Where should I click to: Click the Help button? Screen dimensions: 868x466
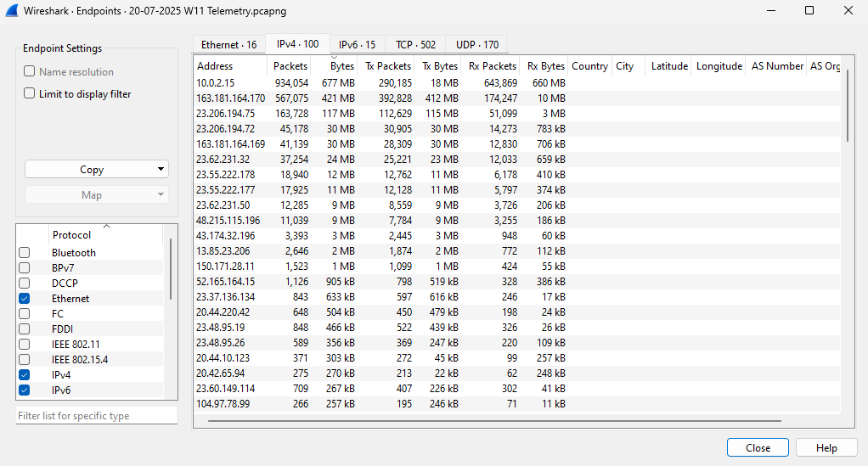pos(826,447)
